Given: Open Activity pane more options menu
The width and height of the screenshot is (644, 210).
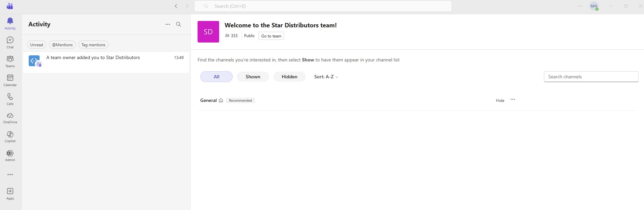Looking at the screenshot, I should 168,24.
